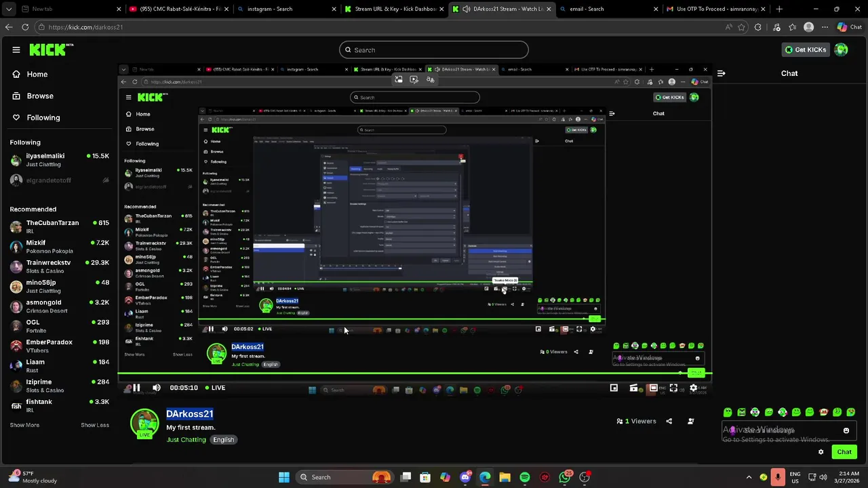The image size is (868, 488).
Task: Click Just Chatting category link
Action: click(x=186, y=440)
